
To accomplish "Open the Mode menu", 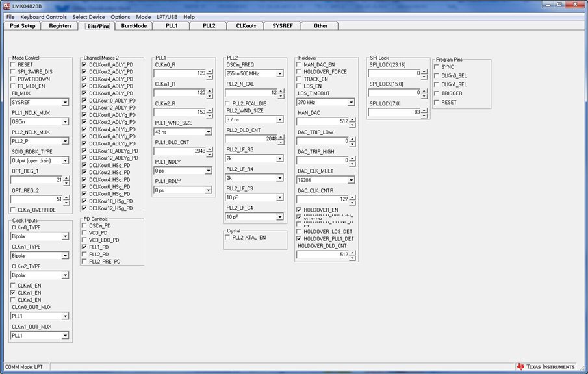I will 143,17.
